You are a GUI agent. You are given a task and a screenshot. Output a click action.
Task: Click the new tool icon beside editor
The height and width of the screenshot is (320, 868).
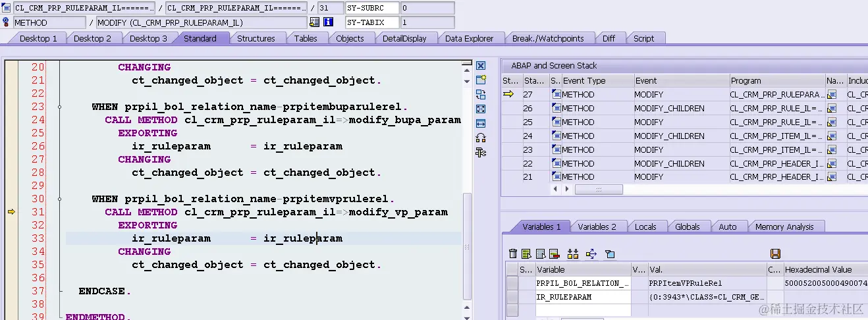point(481,80)
